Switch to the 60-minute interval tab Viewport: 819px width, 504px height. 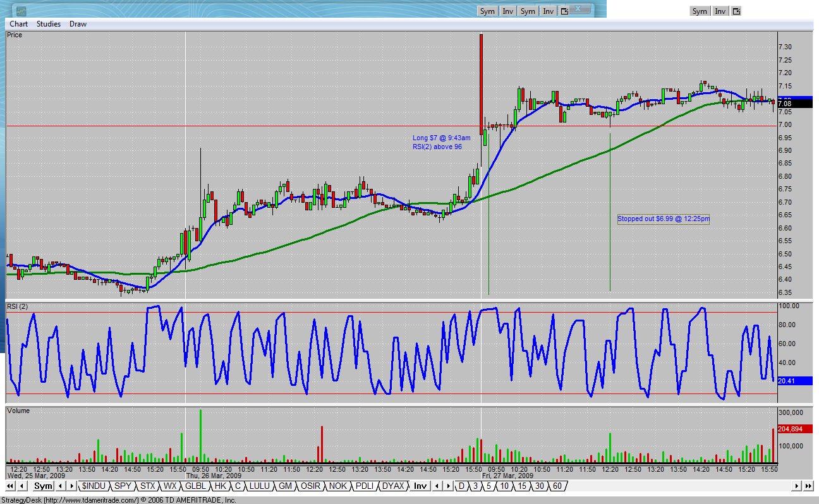click(557, 486)
